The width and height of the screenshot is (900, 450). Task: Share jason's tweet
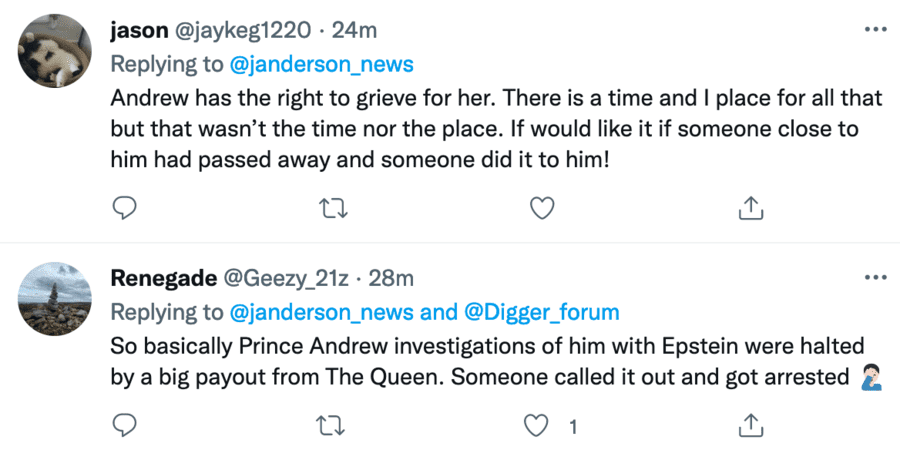tap(750, 207)
